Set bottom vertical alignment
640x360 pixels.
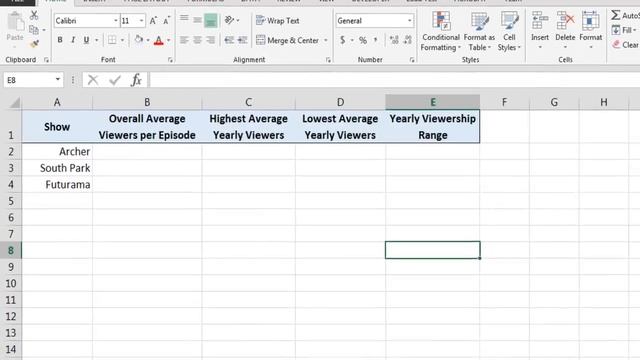tap(211, 20)
